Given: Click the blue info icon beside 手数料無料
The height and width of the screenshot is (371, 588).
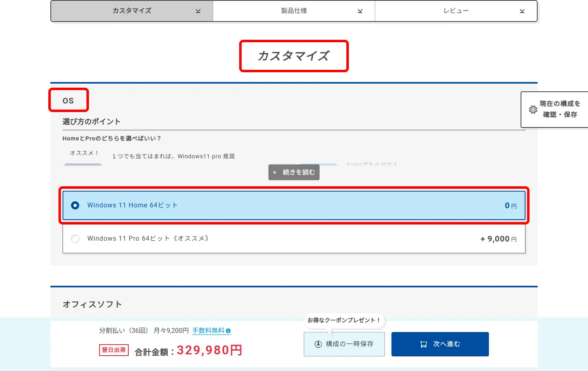Looking at the screenshot, I should 228,331.
